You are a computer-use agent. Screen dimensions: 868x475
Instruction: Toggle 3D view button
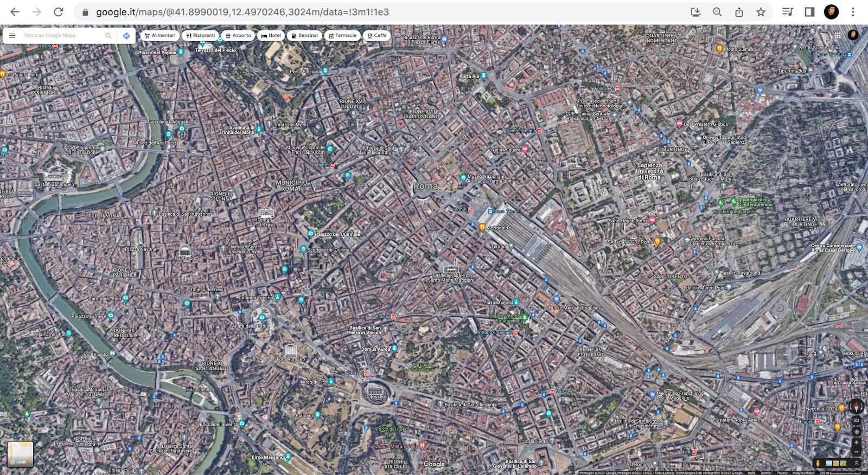point(857,421)
